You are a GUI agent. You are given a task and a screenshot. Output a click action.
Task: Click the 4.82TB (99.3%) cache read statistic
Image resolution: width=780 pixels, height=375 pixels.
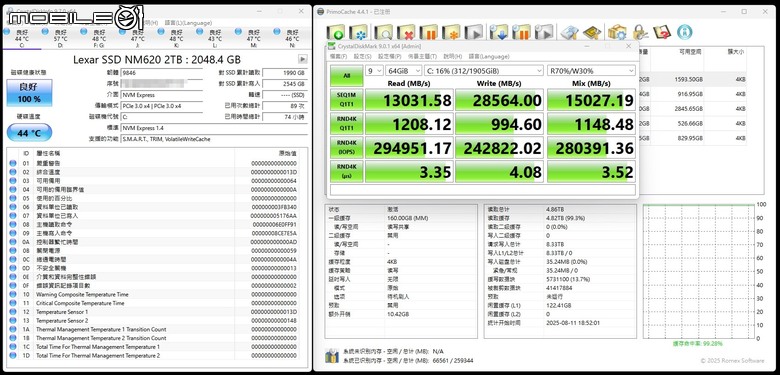point(566,218)
